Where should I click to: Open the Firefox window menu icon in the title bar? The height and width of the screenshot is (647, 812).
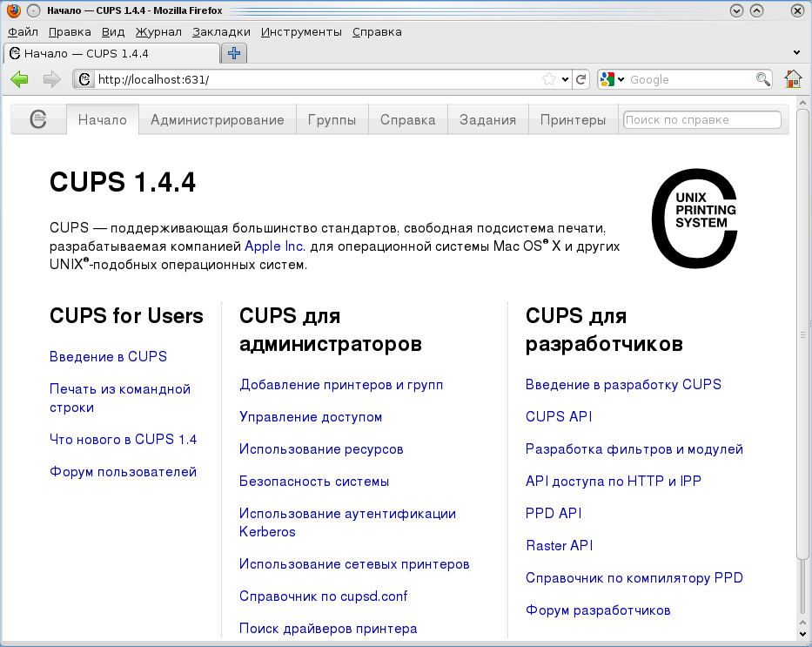14,10
